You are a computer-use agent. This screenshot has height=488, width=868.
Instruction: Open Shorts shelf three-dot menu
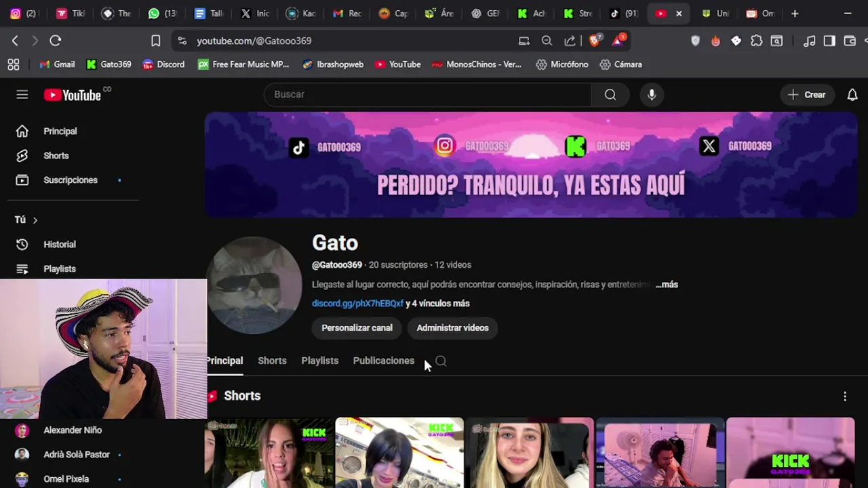(845, 396)
